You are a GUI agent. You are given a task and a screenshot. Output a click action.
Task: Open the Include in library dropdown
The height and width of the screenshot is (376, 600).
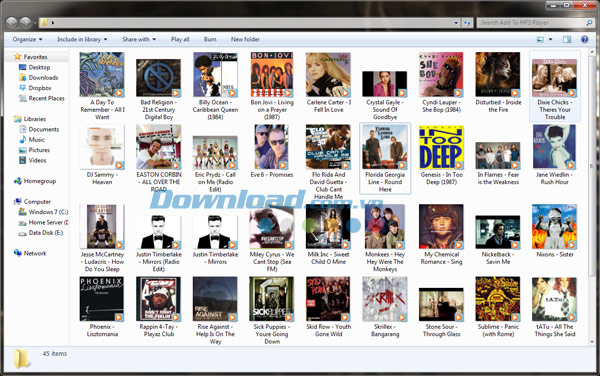82,39
